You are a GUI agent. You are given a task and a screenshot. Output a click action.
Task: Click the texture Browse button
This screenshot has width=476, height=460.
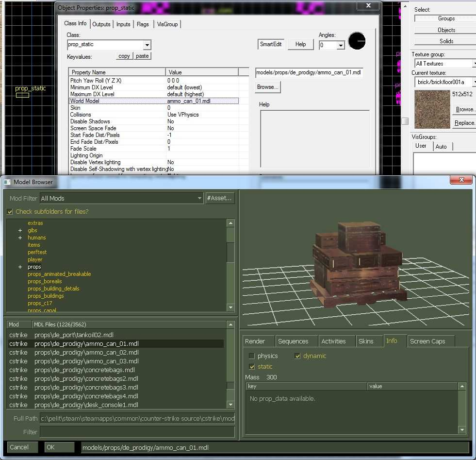464,109
